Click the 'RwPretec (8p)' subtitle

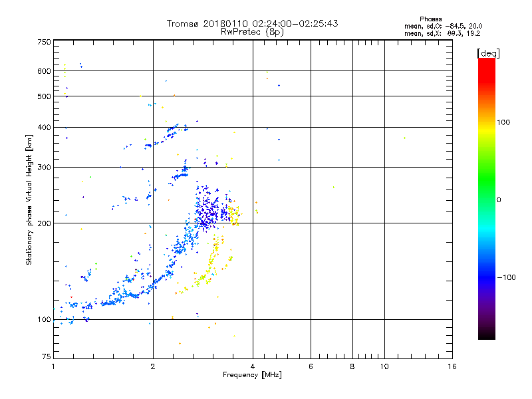click(252, 32)
